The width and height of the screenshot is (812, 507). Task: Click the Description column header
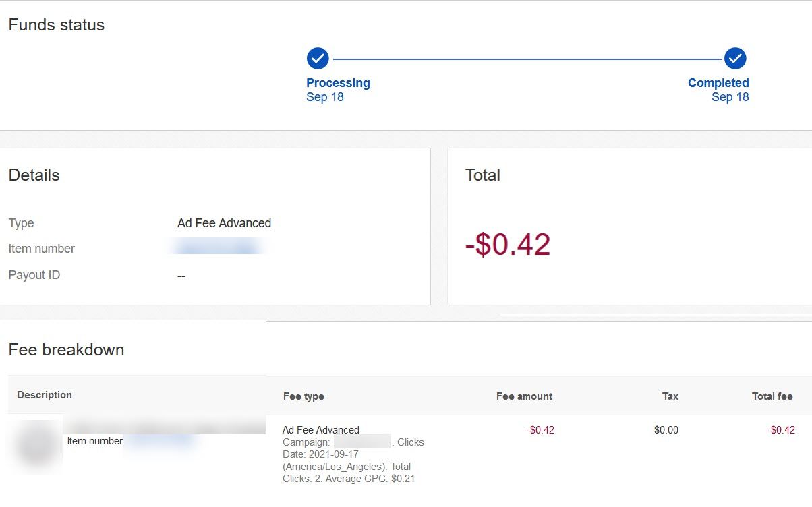pos(45,395)
